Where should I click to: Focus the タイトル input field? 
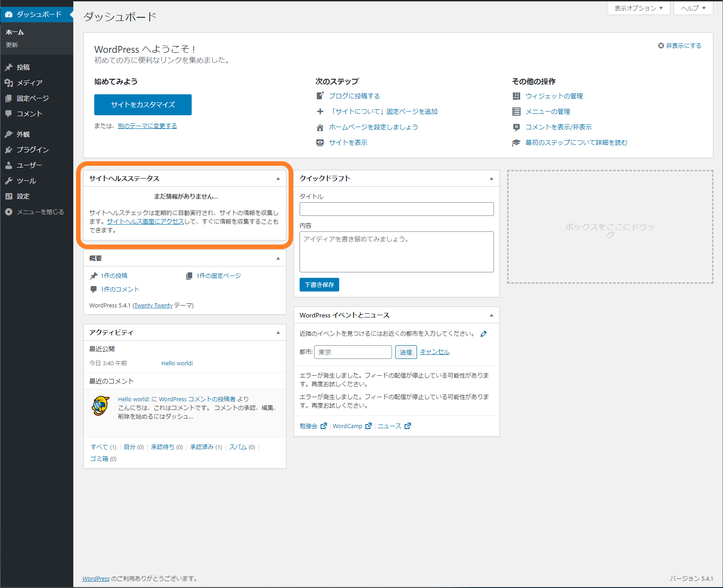(x=397, y=209)
